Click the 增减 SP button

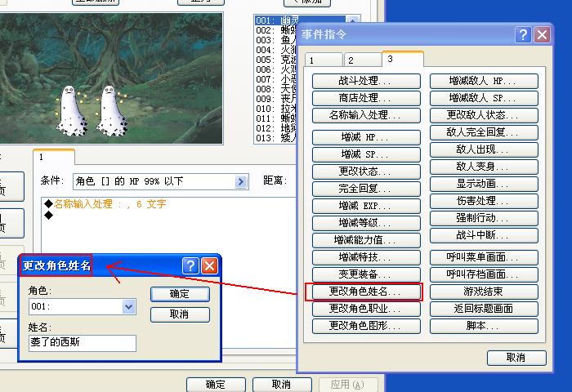tap(366, 154)
